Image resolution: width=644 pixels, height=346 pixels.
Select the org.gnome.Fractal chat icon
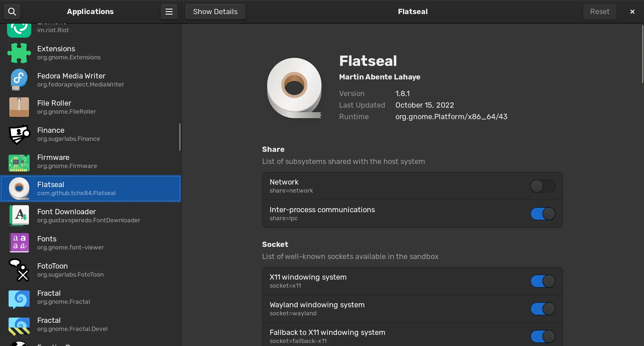point(19,299)
